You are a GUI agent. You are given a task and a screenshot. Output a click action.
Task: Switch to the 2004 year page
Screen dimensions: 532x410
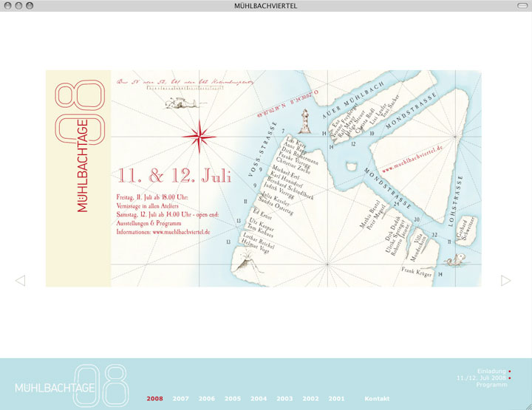click(259, 399)
